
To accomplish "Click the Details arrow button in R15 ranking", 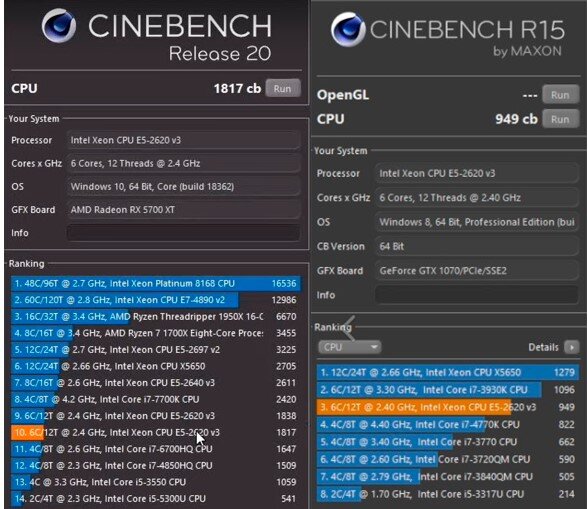I will tap(572, 347).
